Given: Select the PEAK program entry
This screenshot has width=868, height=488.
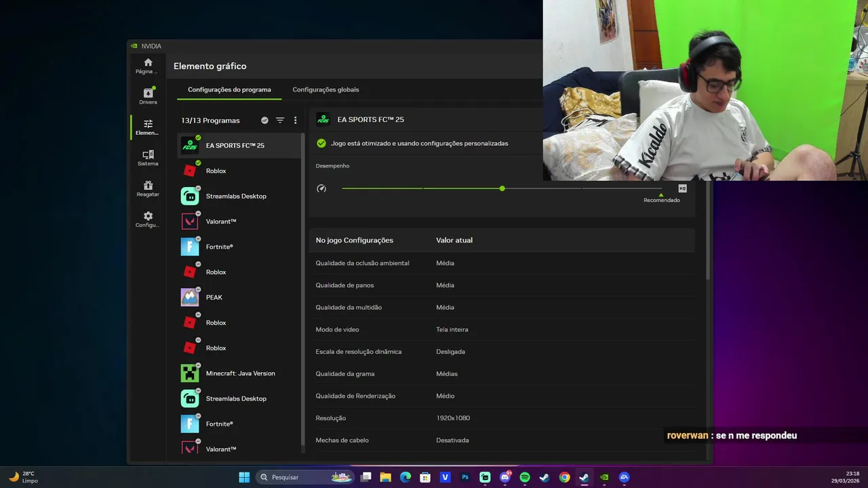Looking at the screenshot, I should click(x=239, y=298).
